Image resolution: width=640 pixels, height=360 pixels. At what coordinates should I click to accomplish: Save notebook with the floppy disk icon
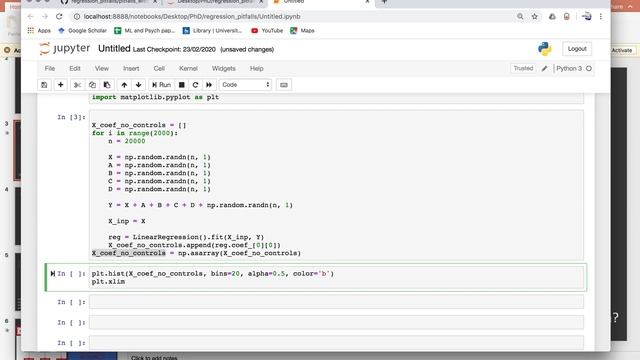44,85
